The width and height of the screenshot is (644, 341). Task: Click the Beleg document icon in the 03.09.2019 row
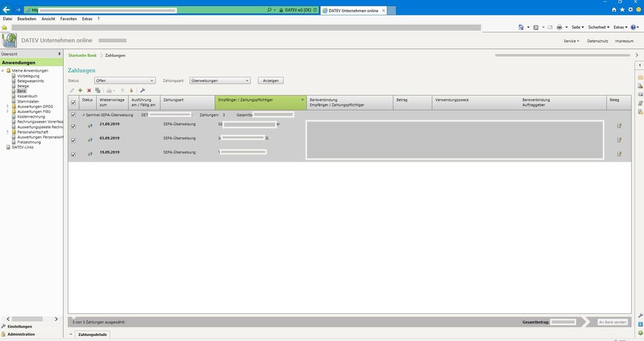[x=619, y=140]
